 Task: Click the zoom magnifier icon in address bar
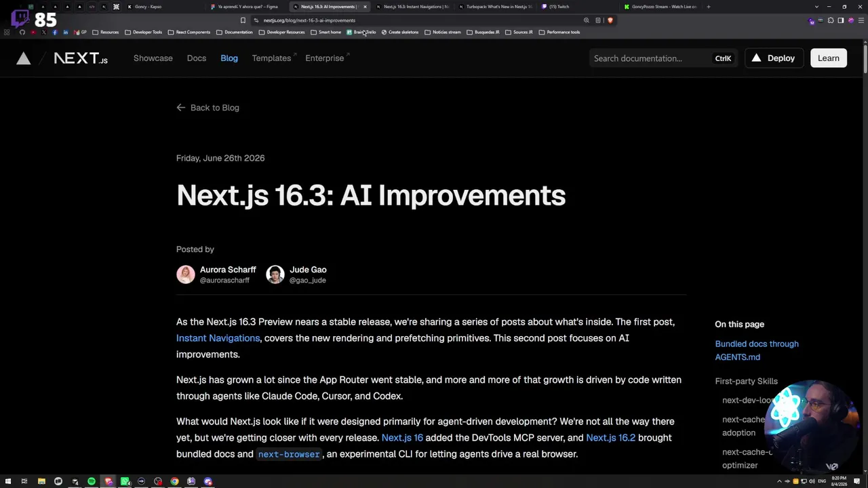(587, 20)
